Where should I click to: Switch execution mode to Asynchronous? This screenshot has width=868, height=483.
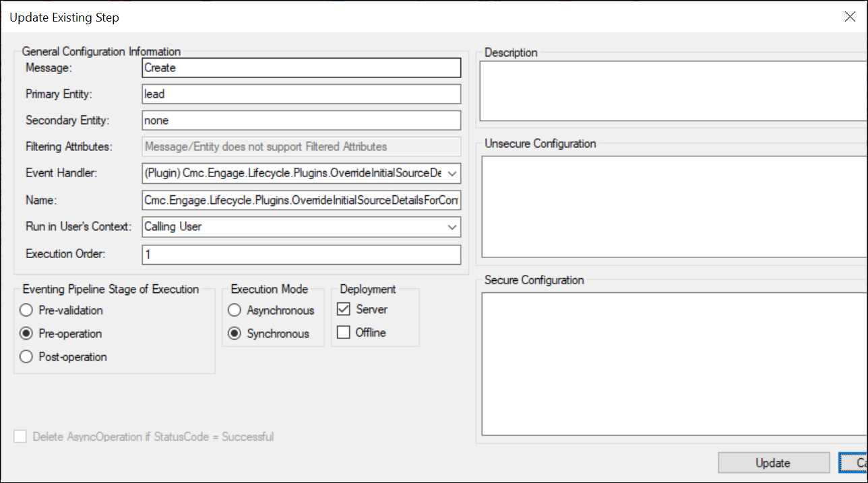click(235, 311)
